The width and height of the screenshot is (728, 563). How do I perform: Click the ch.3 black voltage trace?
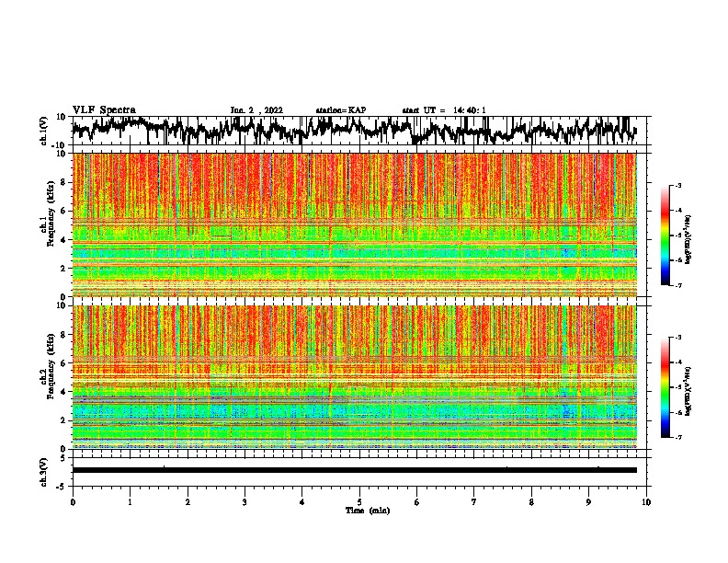point(355,470)
